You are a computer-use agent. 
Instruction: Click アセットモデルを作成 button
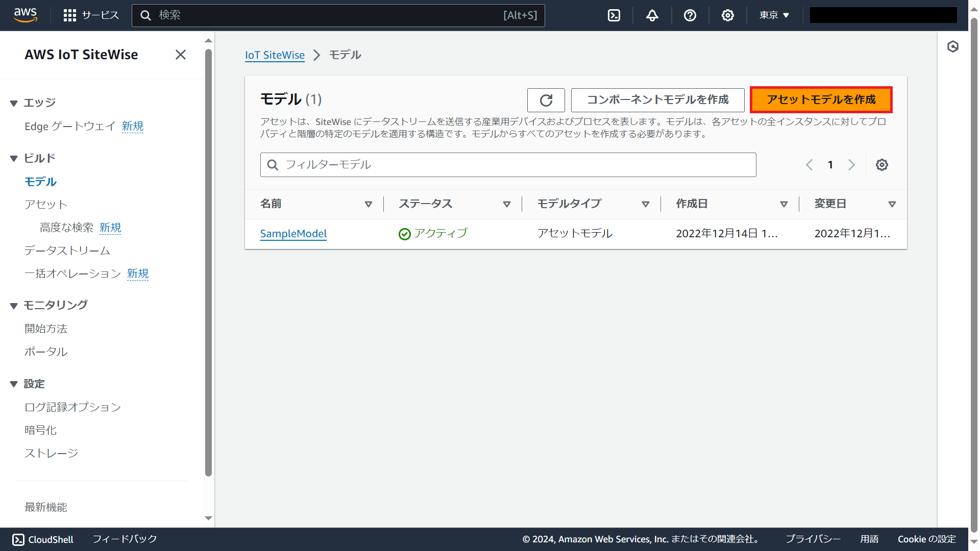pos(821,100)
